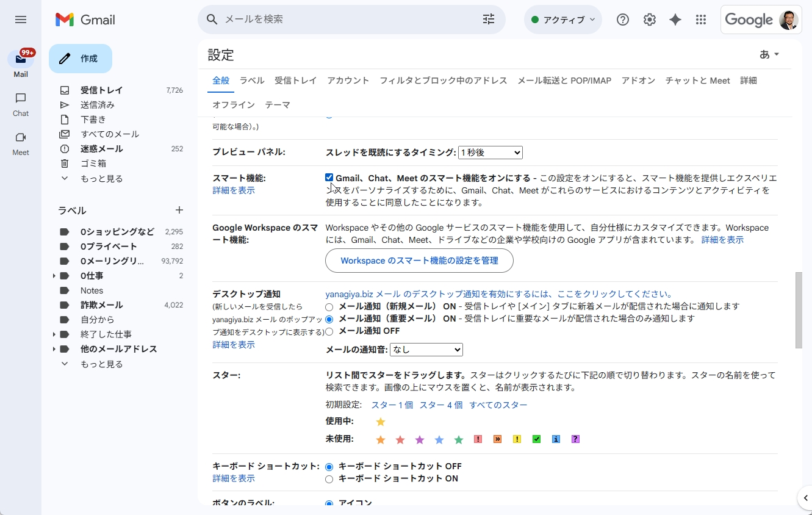Open Chat from the left sidebar
Image resolution: width=812 pixels, height=515 pixels.
point(21,104)
